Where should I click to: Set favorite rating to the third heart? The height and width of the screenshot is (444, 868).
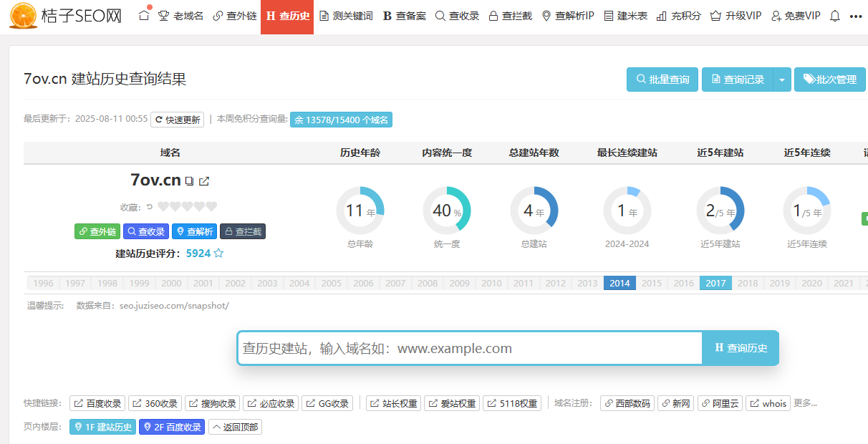[x=187, y=207]
